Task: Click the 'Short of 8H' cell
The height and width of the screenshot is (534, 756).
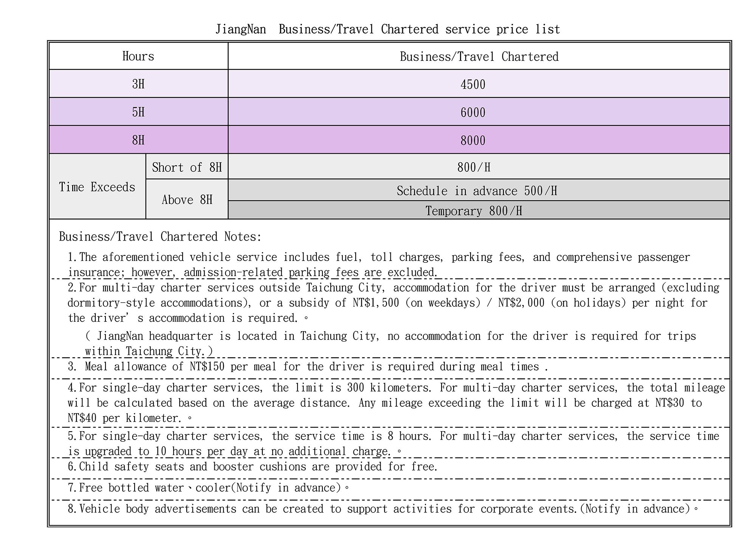Action: click(187, 167)
